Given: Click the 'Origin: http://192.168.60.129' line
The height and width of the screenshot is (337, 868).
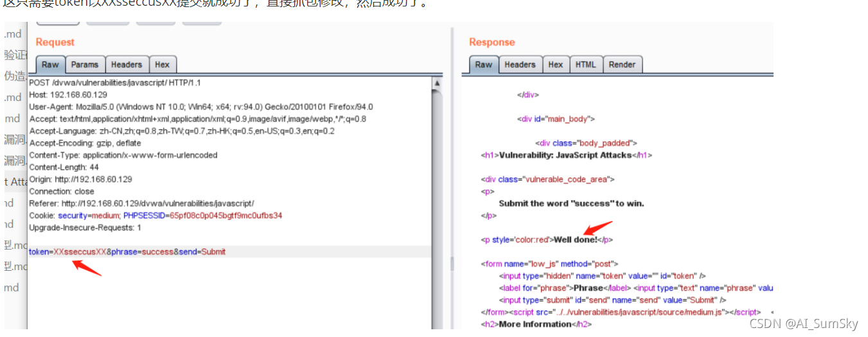Looking at the screenshot, I should 80,179.
